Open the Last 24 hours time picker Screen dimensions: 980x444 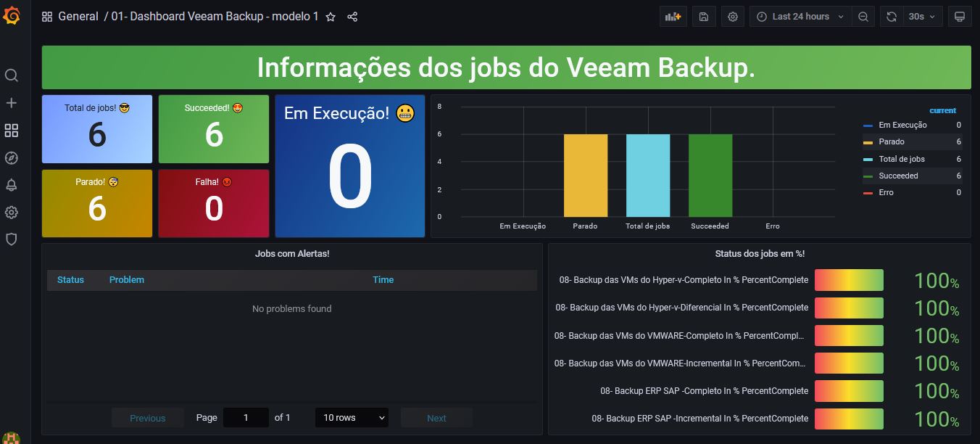tap(801, 17)
